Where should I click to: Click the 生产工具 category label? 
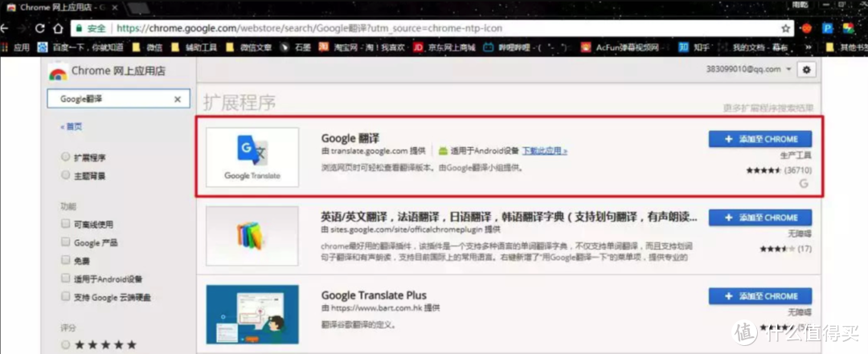pyautogui.click(x=796, y=156)
